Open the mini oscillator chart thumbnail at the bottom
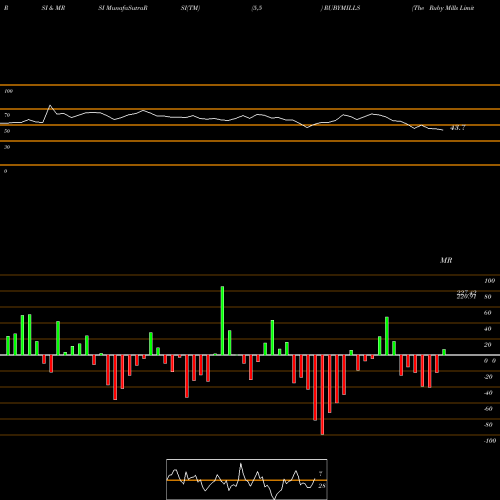 coord(247,479)
